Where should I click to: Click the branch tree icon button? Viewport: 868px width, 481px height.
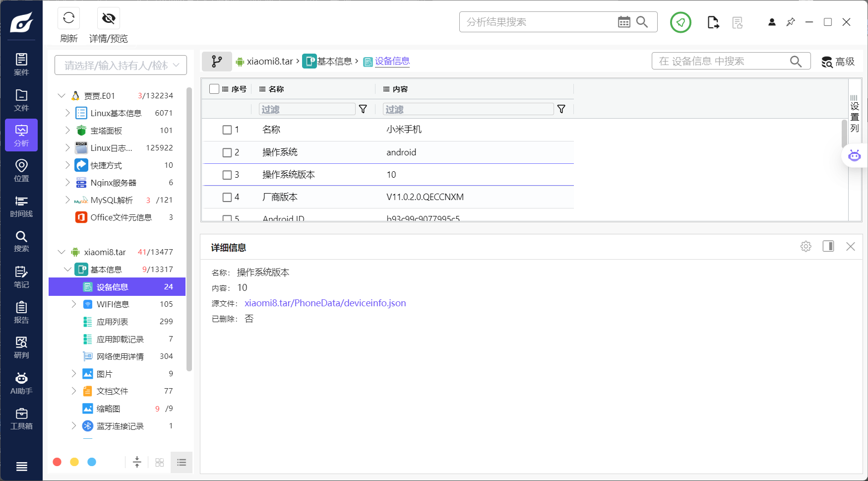[217, 62]
